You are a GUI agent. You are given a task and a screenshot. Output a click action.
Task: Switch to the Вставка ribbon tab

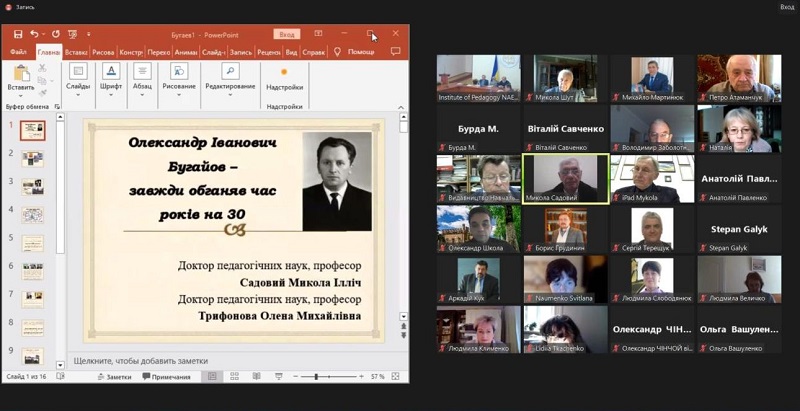click(x=76, y=52)
